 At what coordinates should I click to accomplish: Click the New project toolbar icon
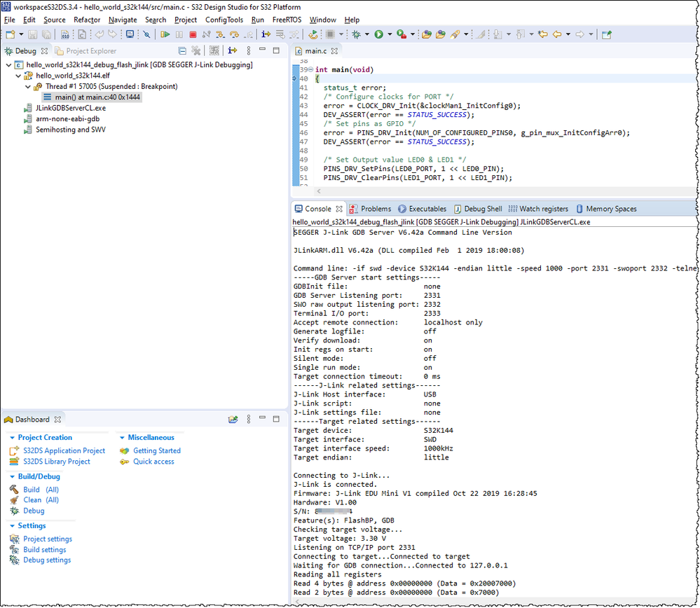pyautogui.click(x=11, y=34)
